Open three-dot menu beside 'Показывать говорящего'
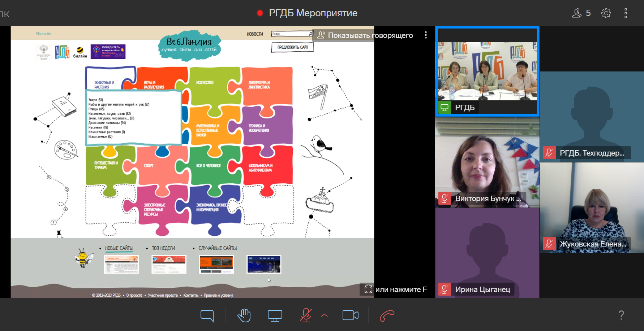 (x=426, y=35)
